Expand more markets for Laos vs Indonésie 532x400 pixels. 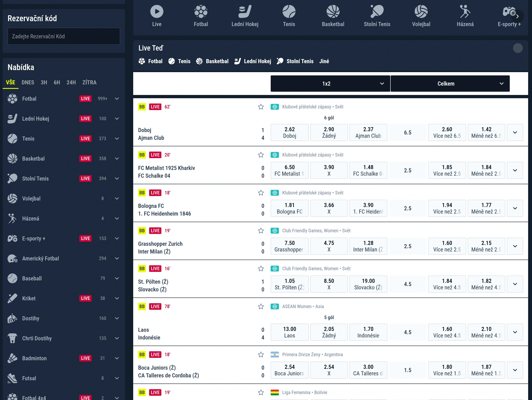(x=515, y=332)
